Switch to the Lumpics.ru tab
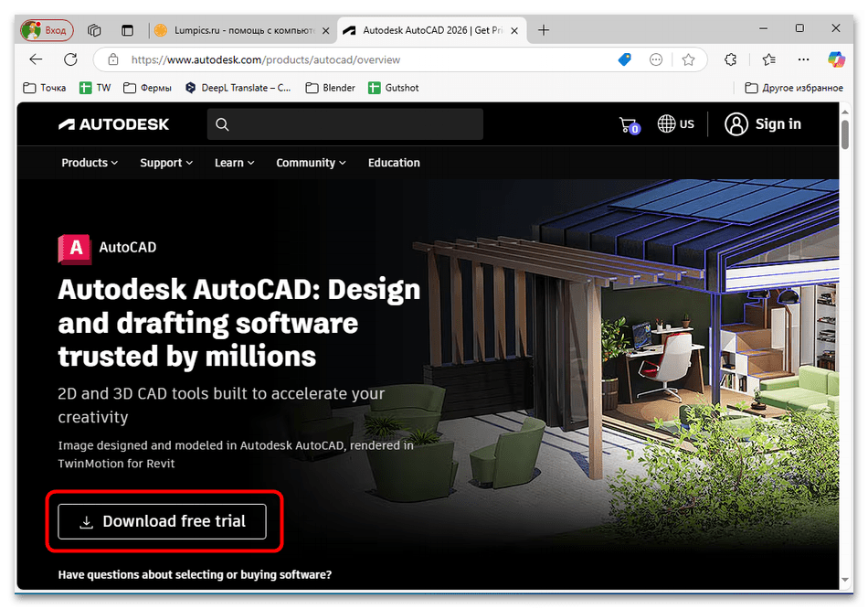The width and height of the screenshot is (868, 609). (242, 30)
